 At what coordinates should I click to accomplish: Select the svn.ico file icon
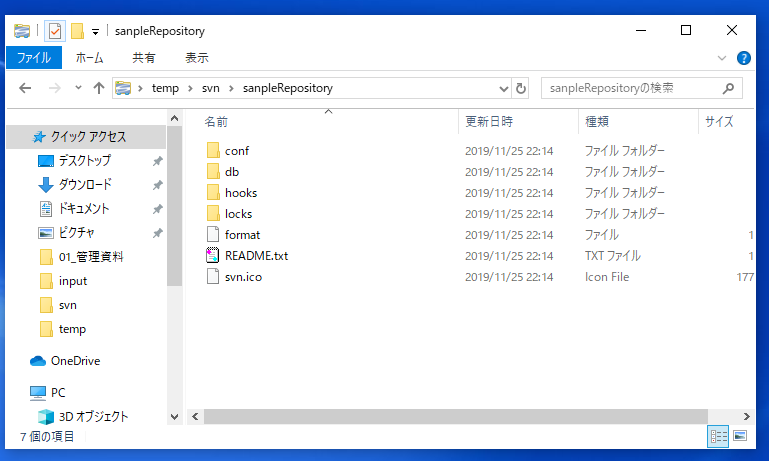coord(213,277)
